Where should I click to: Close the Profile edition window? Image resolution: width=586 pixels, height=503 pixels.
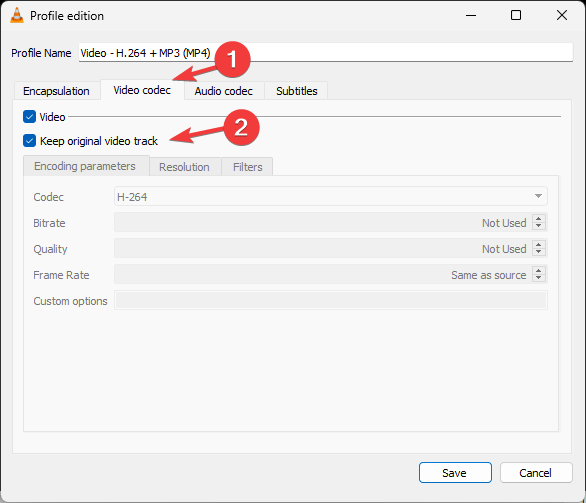tap(562, 15)
